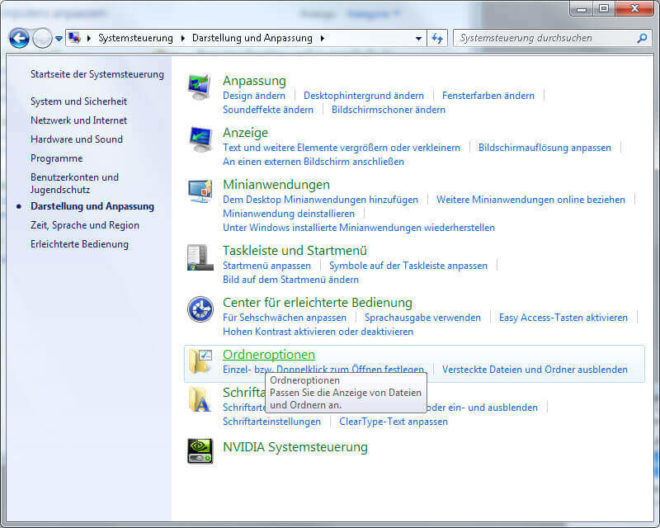
Task: Go back with the blue arrow button
Action: pyautogui.click(x=19, y=39)
